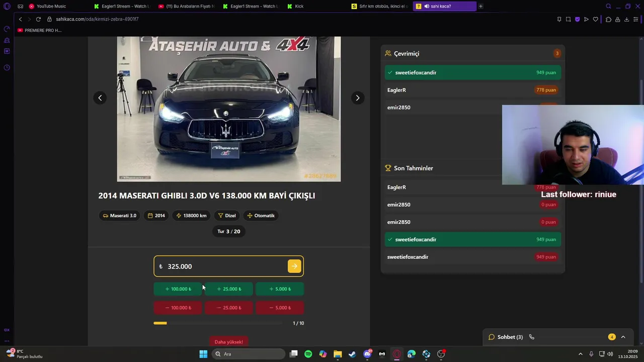Open the browser pinboard pin icon
This screenshot has height=362, width=644.
click(559, 19)
